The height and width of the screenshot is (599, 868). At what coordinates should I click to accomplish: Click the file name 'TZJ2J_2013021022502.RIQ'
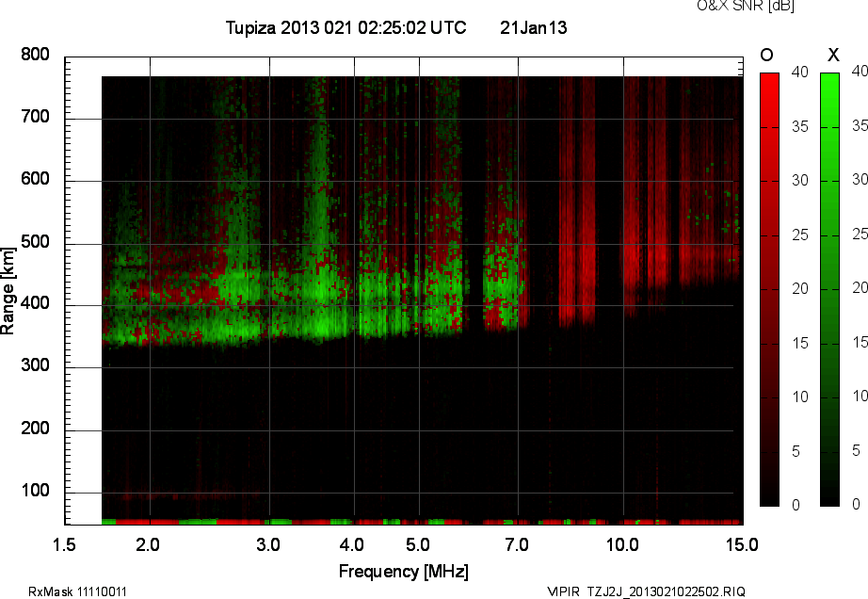click(667, 591)
